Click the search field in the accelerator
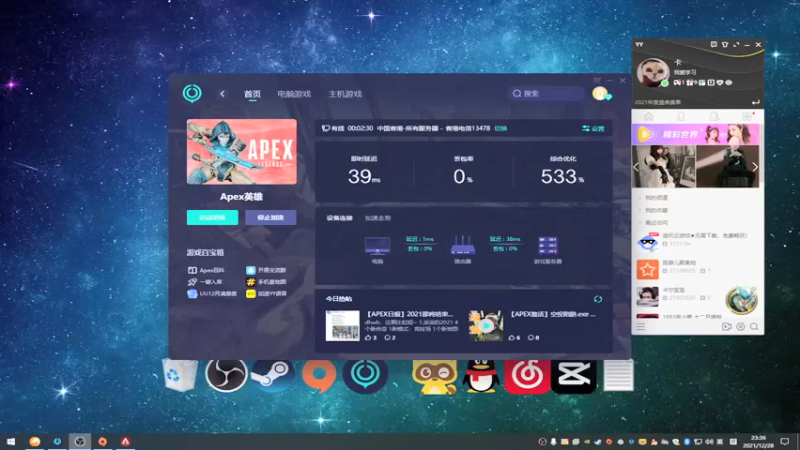This screenshot has width=800, height=450. (x=546, y=93)
